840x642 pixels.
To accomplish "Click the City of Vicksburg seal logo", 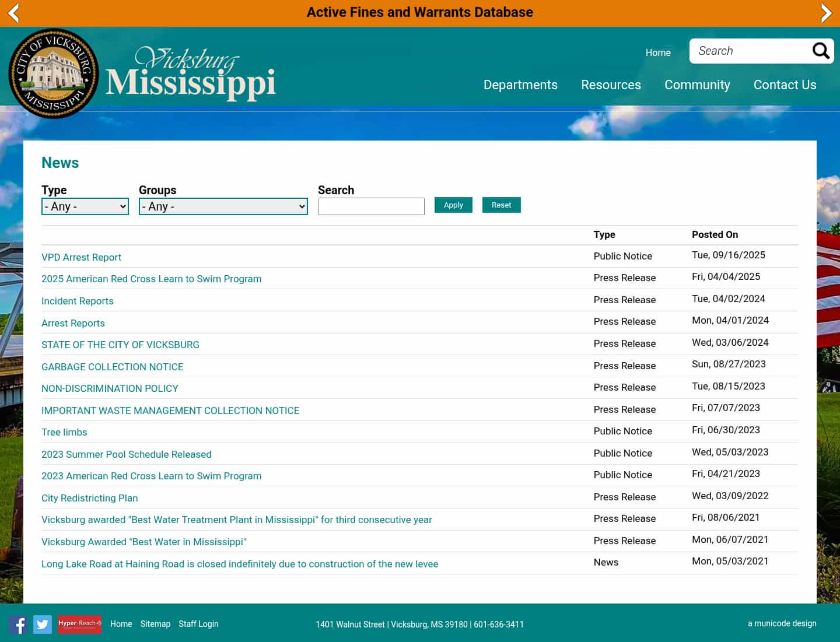I will pos(54,73).
